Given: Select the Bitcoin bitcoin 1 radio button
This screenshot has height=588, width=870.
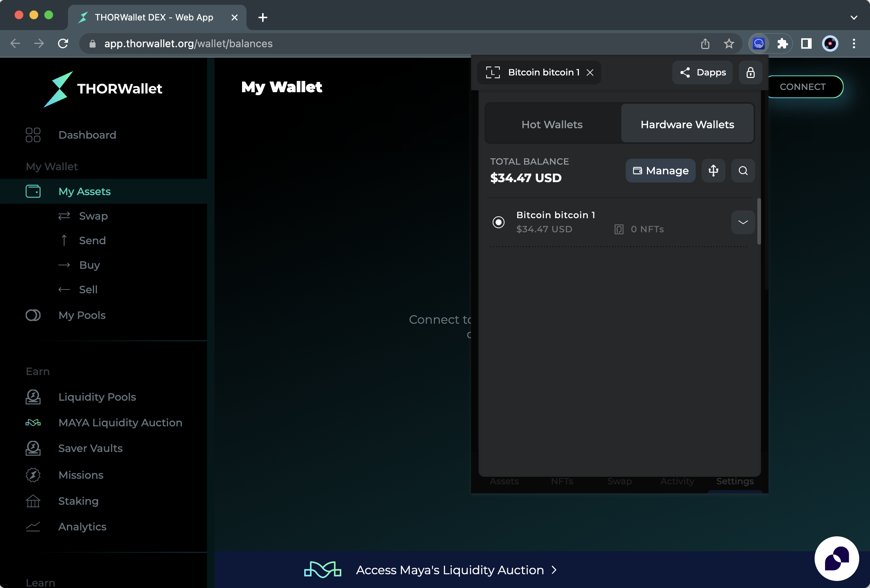Looking at the screenshot, I should pyautogui.click(x=498, y=222).
